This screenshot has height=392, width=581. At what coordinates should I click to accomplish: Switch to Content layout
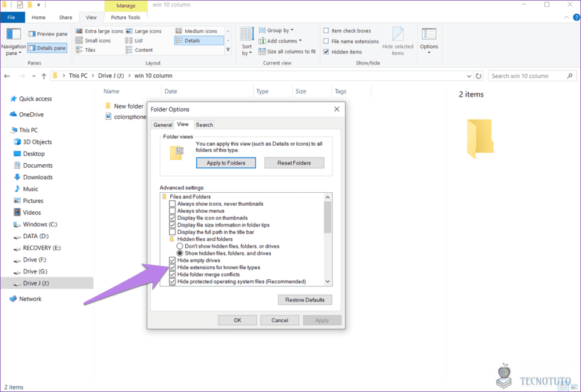139,50
